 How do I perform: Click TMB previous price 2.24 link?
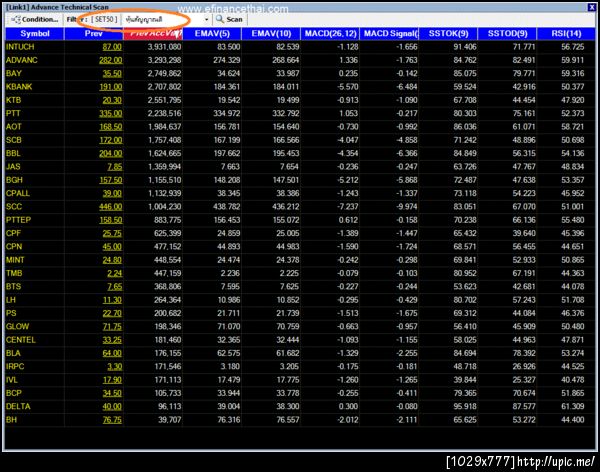point(115,274)
